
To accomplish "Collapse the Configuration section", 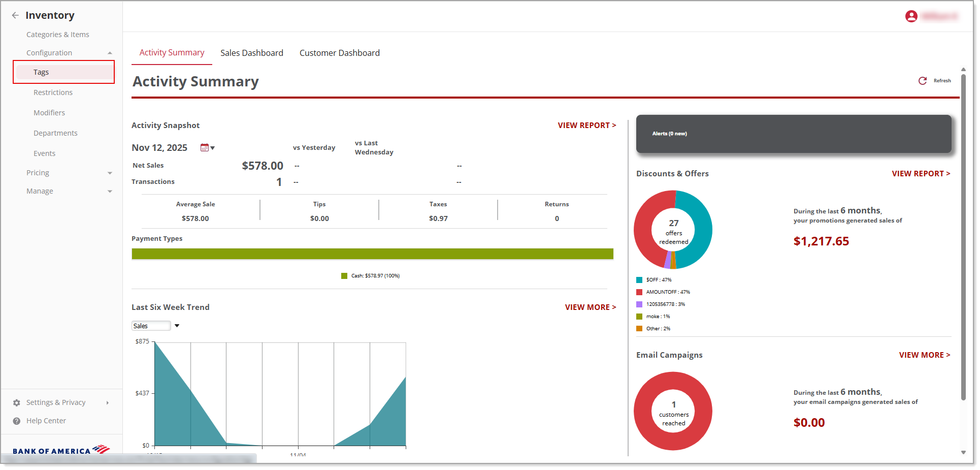I will (110, 53).
